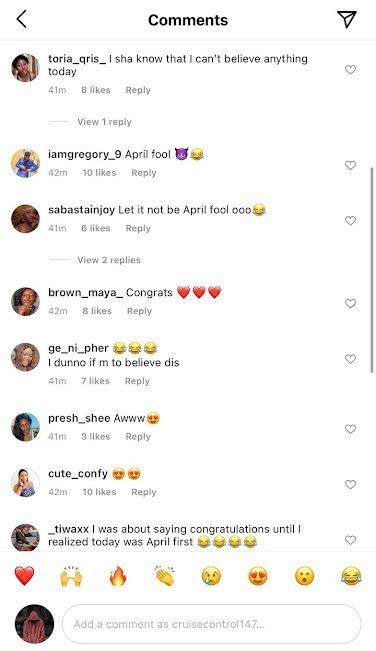376x651 pixels.
Task: Expand View 1 reply under toria_qris_
Action: pyautogui.click(x=104, y=122)
